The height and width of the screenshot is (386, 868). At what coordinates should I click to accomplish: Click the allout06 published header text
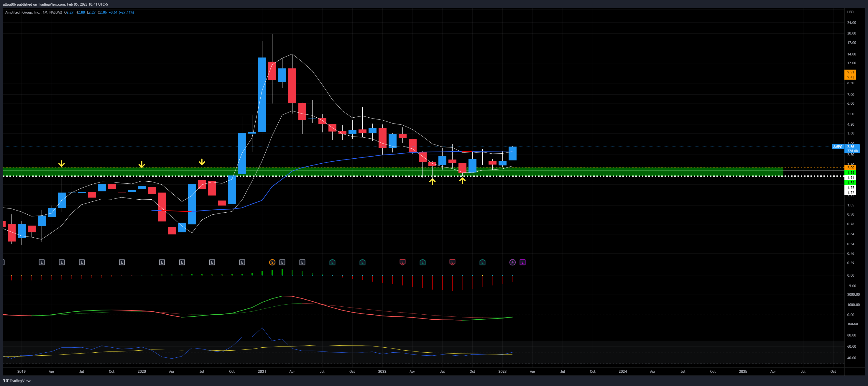pyautogui.click(x=55, y=4)
